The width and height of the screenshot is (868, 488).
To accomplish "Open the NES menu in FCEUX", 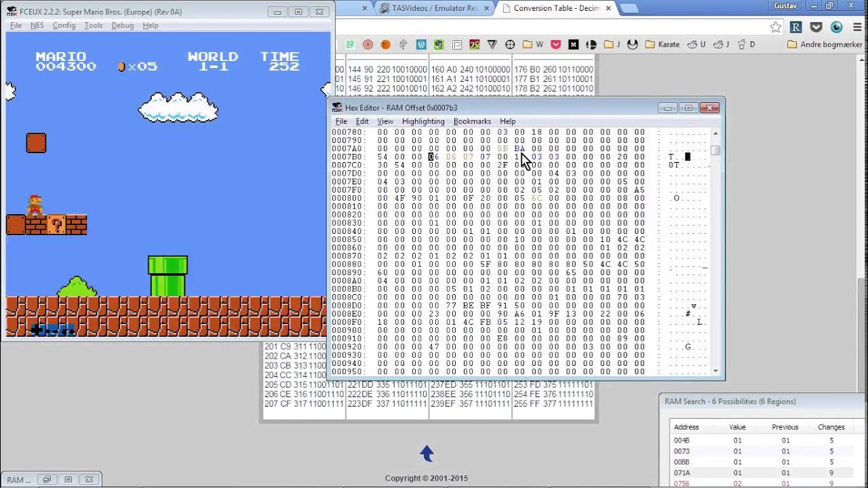I will point(37,25).
